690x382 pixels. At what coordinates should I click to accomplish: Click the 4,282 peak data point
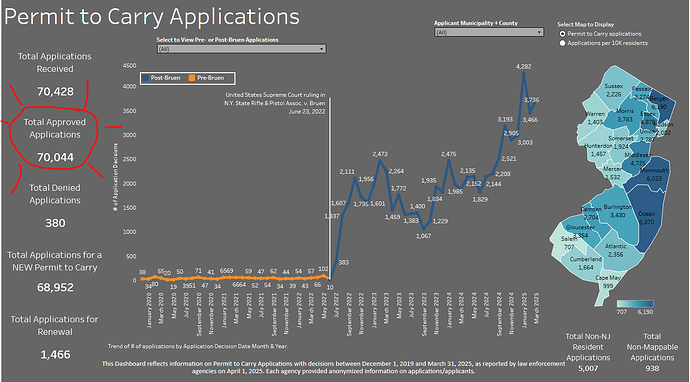[524, 73]
